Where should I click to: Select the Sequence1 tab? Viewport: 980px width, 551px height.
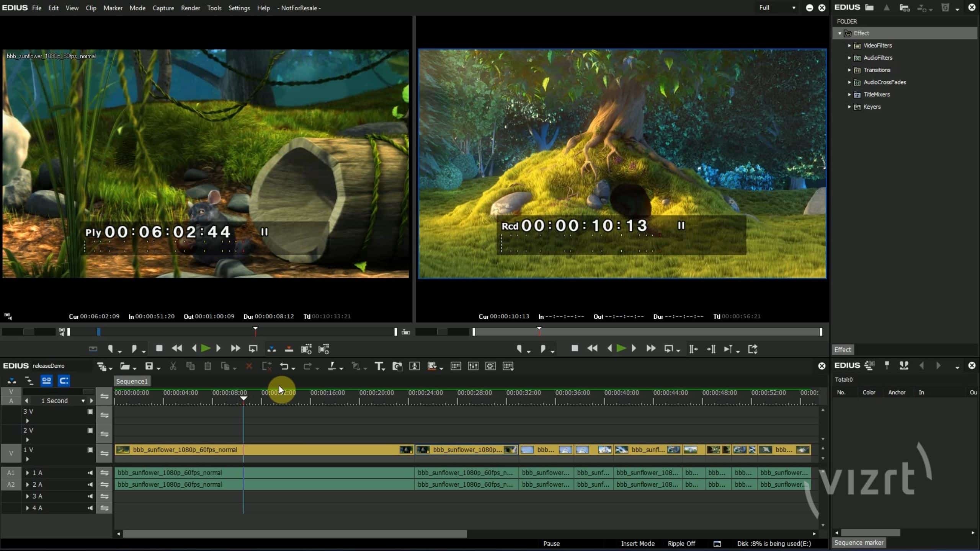point(132,381)
